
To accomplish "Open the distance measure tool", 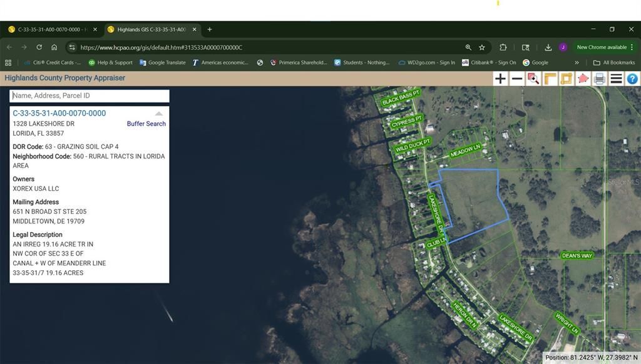I will pos(550,78).
